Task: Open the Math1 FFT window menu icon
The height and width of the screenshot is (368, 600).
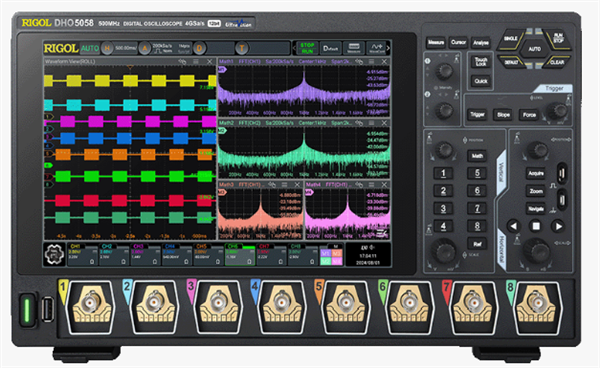Action: [x=371, y=61]
